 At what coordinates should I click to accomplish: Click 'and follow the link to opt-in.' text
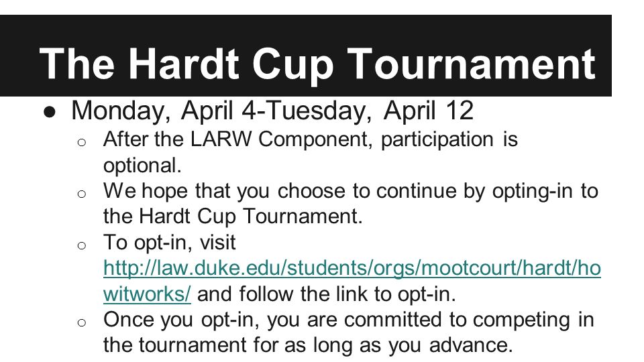(327, 294)
